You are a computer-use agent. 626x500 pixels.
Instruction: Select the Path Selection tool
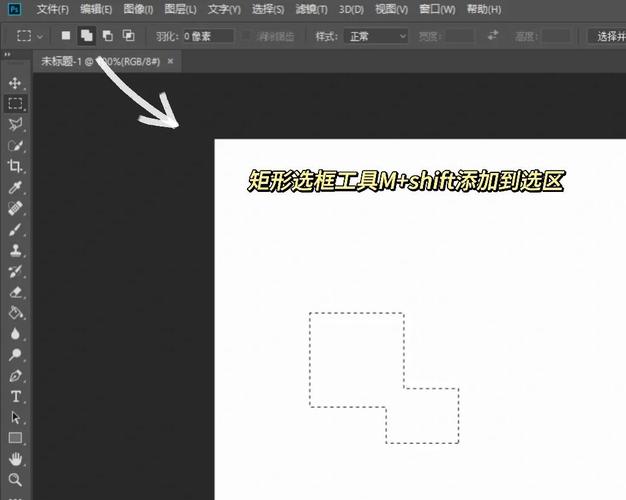16,418
